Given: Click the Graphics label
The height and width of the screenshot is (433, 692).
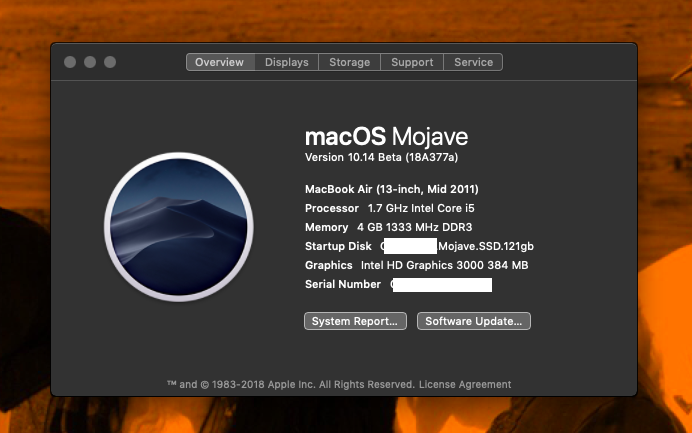Looking at the screenshot, I should click(x=329, y=265).
